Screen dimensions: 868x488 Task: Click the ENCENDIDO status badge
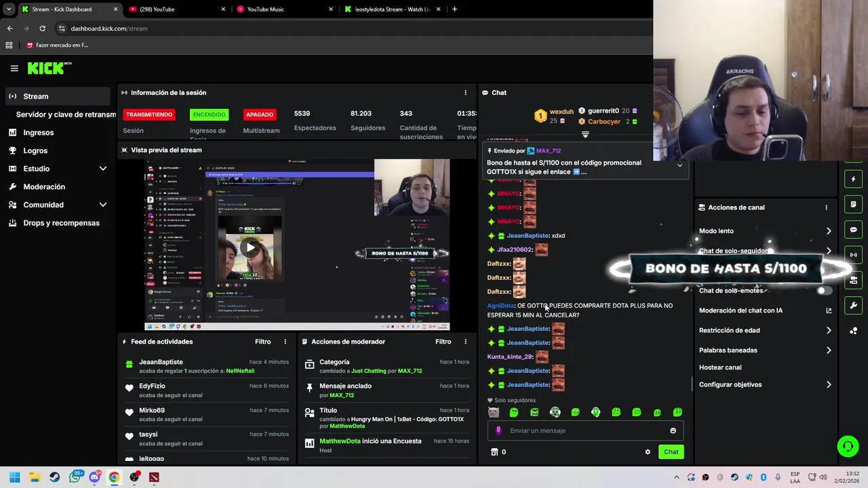pos(209,115)
